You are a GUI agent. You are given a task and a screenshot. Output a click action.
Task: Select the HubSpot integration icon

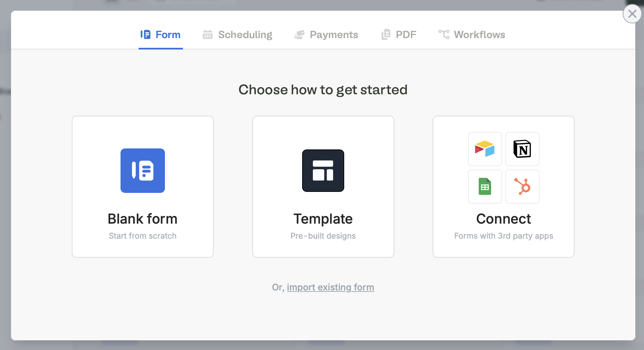[522, 187]
